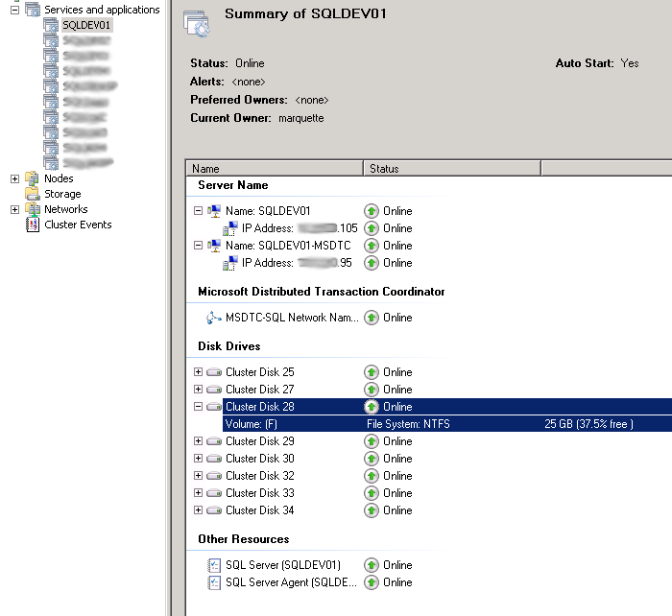The height and width of the screenshot is (616, 672).
Task: Select Name: SQLDEV01-MSDTC row
Action: pyautogui.click(x=288, y=246)
